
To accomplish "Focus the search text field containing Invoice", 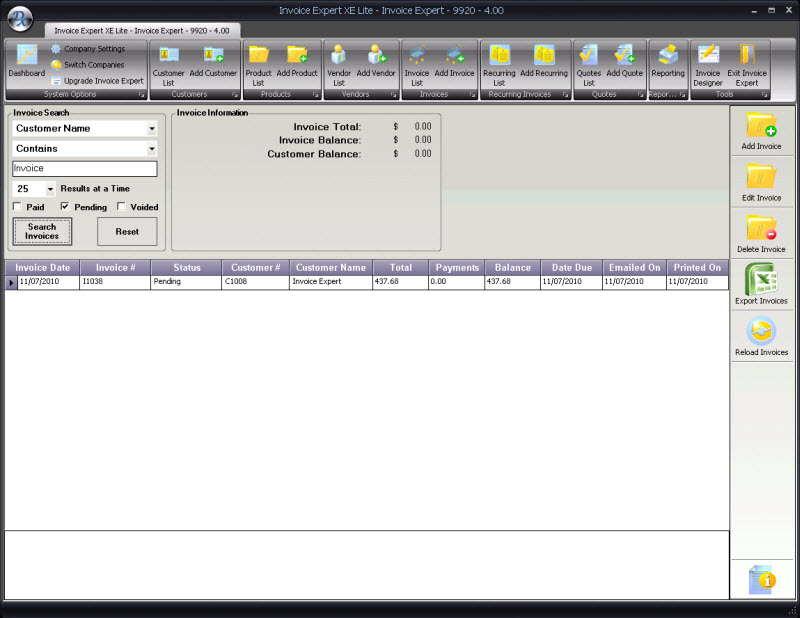I will [x=85, y=169].
